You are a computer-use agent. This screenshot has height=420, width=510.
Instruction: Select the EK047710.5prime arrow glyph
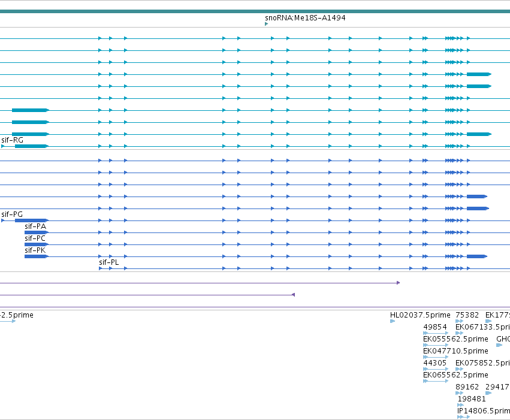(436, 357)
